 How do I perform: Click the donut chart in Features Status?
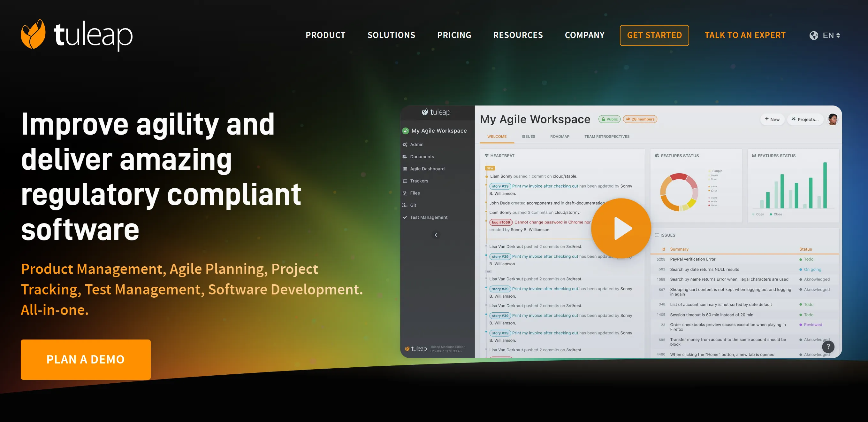click(x=679, y=192)
